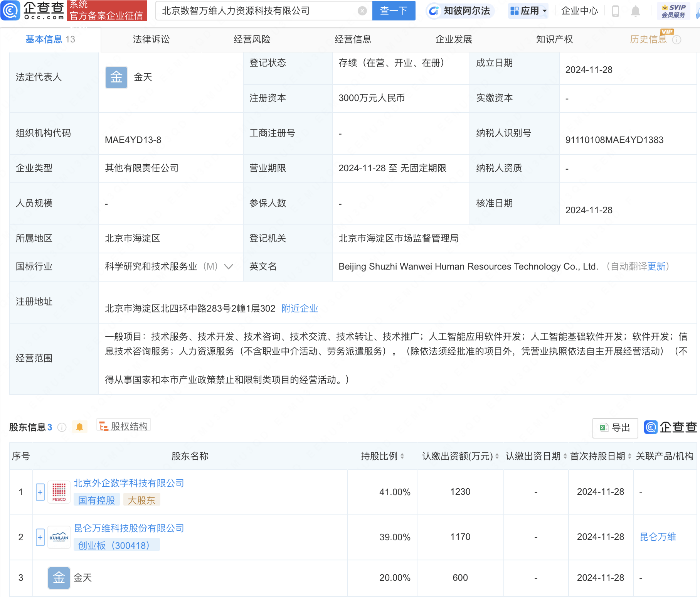Viewport: 700px width, 597px height.
Task: Expand the 国标行业 category chevron
Action: point(229,266)
